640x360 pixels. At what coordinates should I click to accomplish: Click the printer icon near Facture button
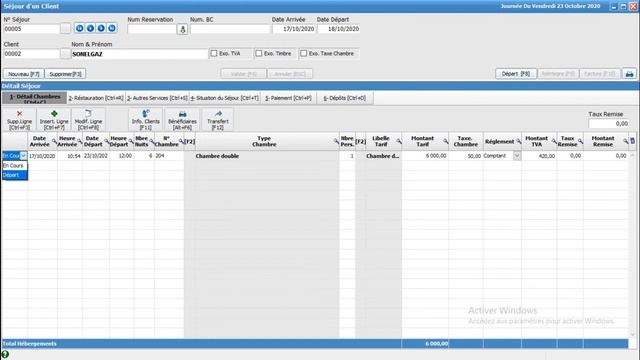pos(629,74)
